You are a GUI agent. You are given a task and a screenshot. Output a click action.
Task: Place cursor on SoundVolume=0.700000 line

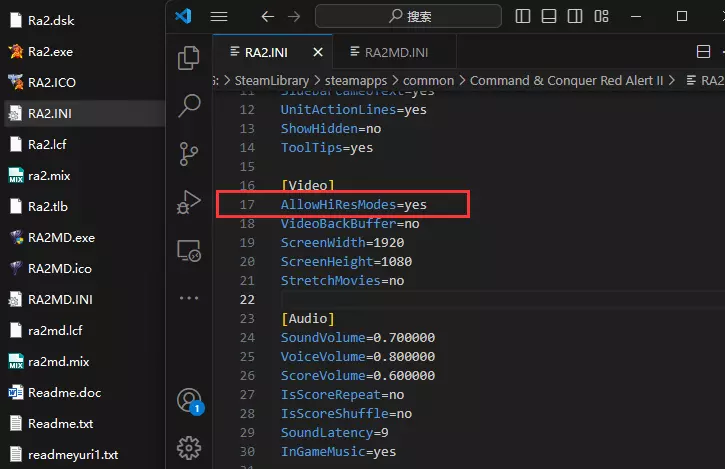(x=358, y=337)
